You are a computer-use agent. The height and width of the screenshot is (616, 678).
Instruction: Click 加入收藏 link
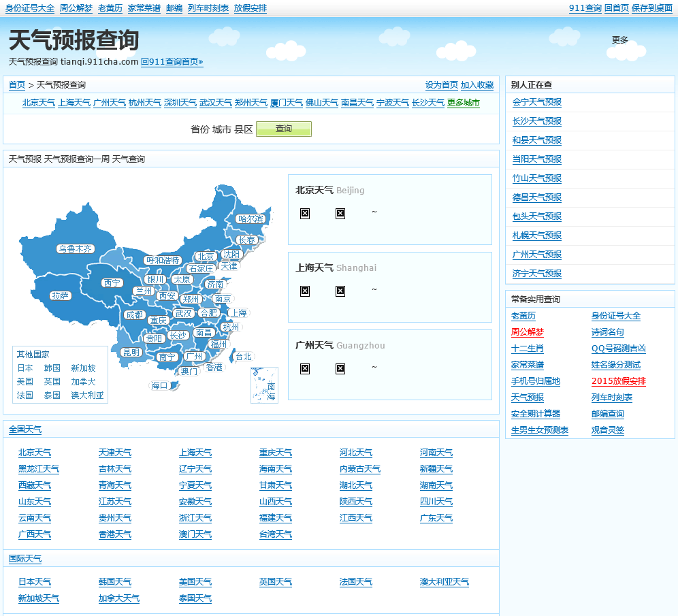point(477,85)
